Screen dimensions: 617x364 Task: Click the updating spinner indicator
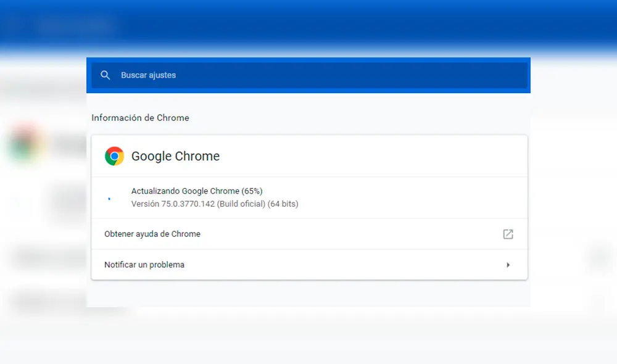point(109,197)
